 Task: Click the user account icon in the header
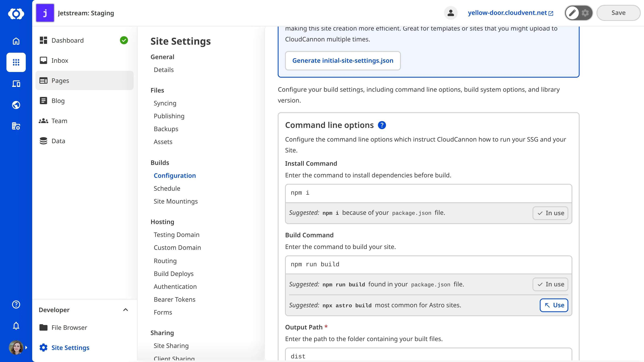(451, 13)
